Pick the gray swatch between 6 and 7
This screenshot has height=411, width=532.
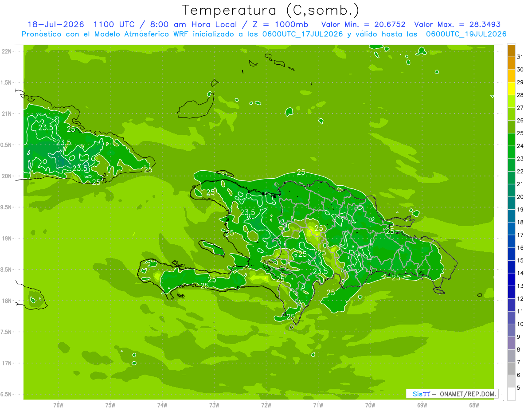[511, 368]
